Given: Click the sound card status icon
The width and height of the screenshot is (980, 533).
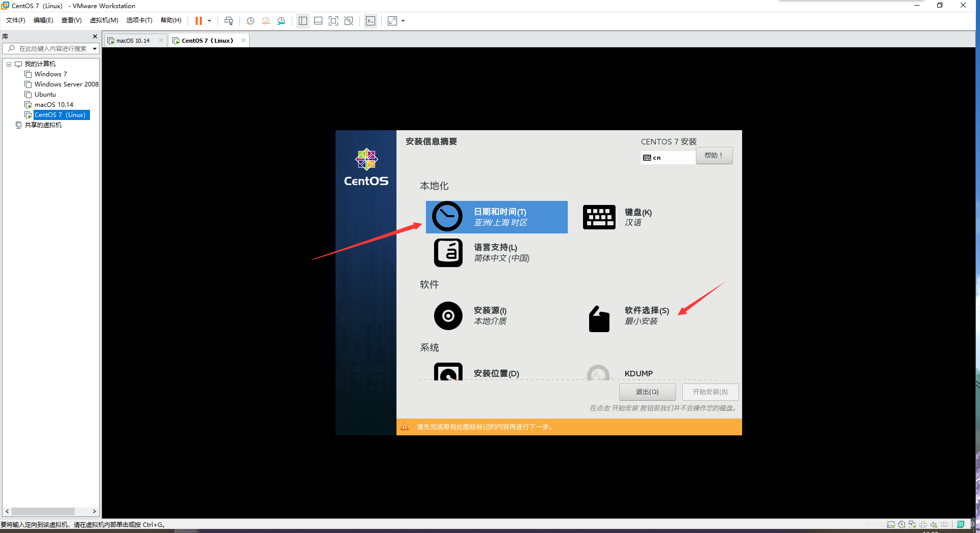Looking at the screenshot, I should pos(934,524).
